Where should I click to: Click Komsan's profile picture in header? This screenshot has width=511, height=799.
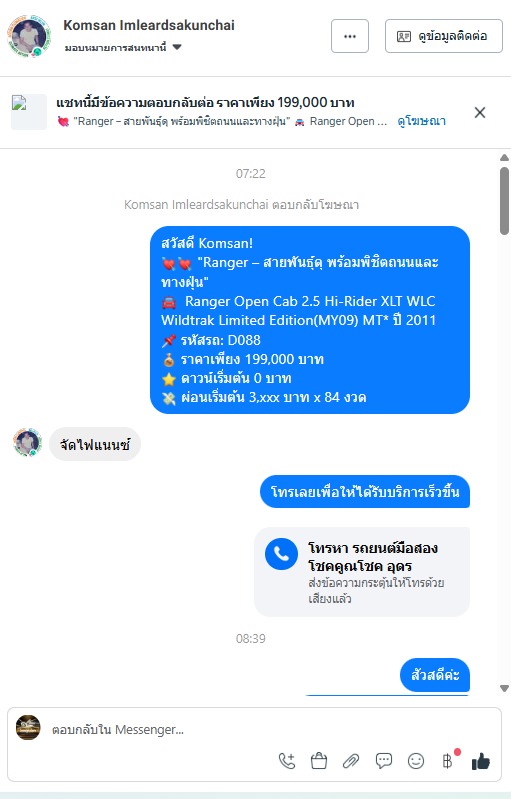pos(29,36)
